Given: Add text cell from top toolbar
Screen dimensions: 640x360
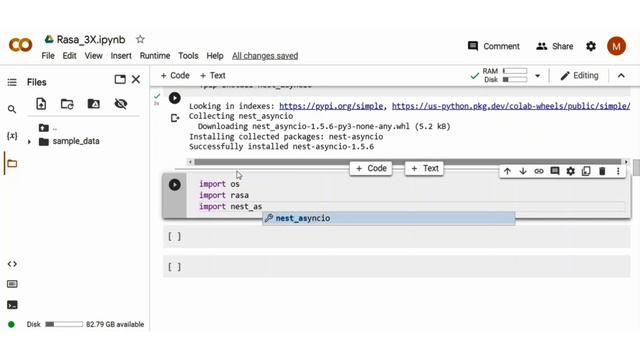Looking at the screenshot, I should click(x=212, y=76).
